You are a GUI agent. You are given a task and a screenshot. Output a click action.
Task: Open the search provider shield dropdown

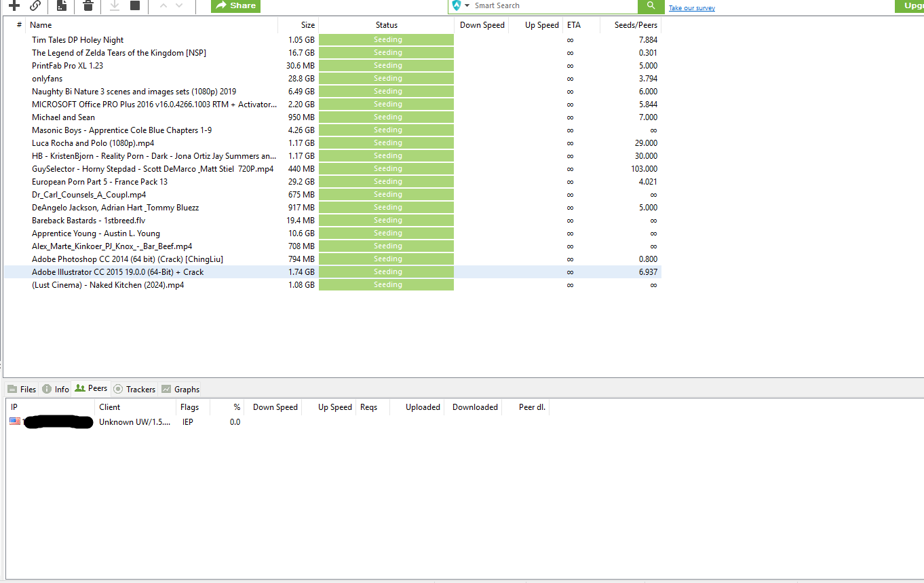tap(461, 5)
